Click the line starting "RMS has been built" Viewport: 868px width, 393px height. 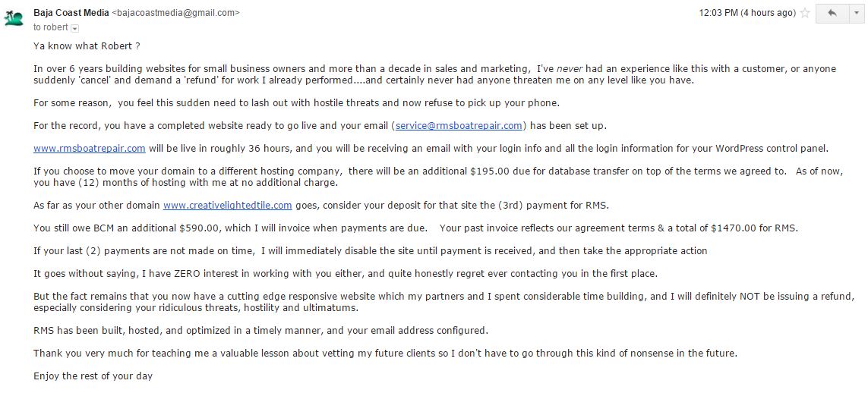coord(260,330)
